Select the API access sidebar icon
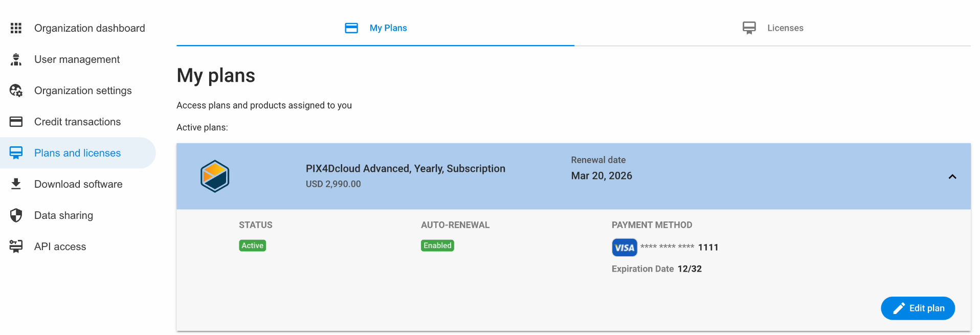 (x=16, y=246)
